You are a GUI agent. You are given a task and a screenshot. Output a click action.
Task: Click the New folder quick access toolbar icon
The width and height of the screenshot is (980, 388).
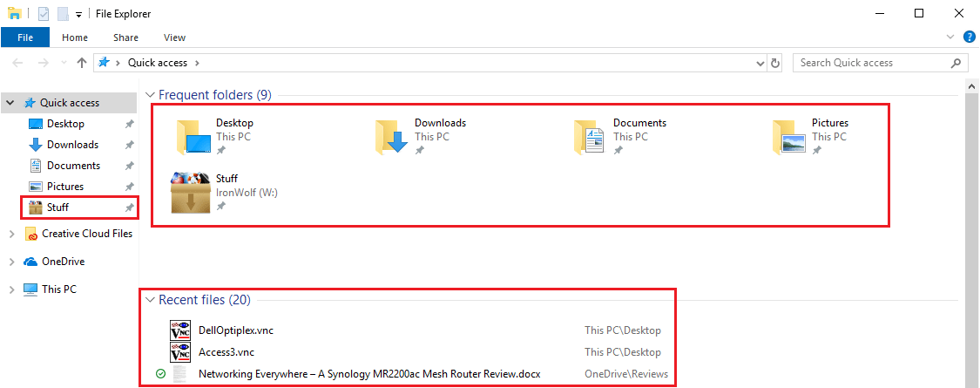(63, 13)
